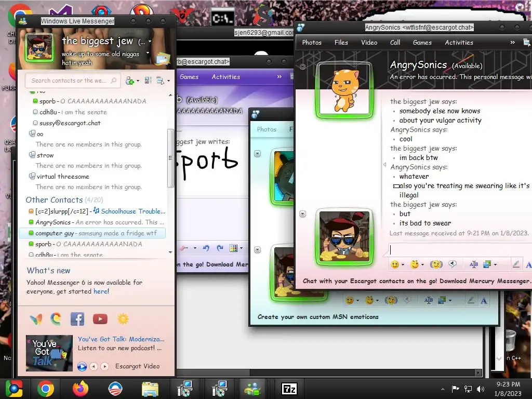Viewport: 532px width, 399px height.
Task: Open the Yahoo Messenger 'here!' link
Action: [x=101, y=291]
